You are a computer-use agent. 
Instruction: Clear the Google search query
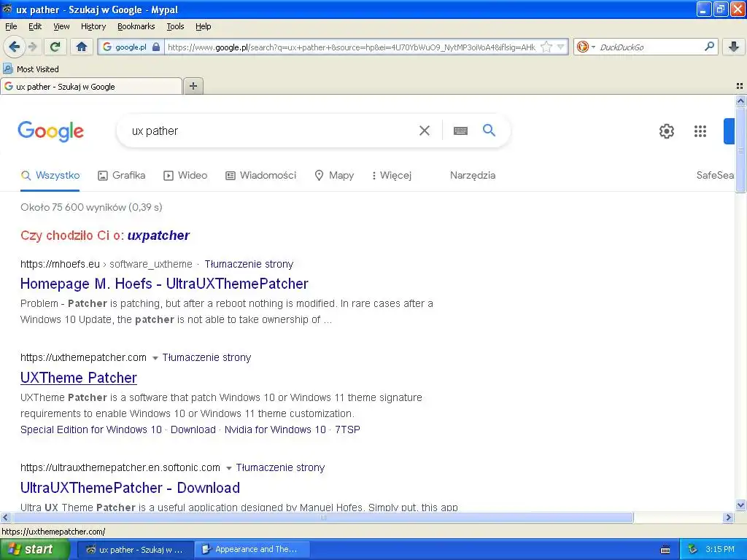pyautogui.click(x=425, y=131)
